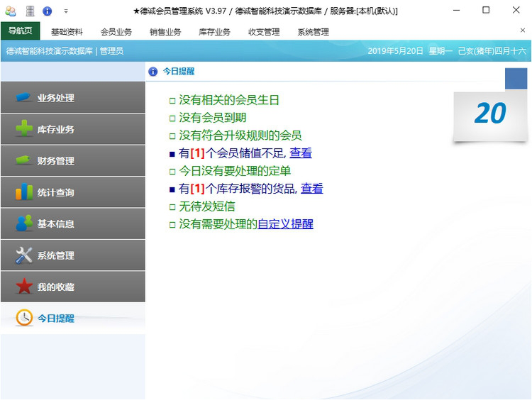Select the 导航页 tab
The height and width of the screenshot is (415, 532).
point(21,31)
